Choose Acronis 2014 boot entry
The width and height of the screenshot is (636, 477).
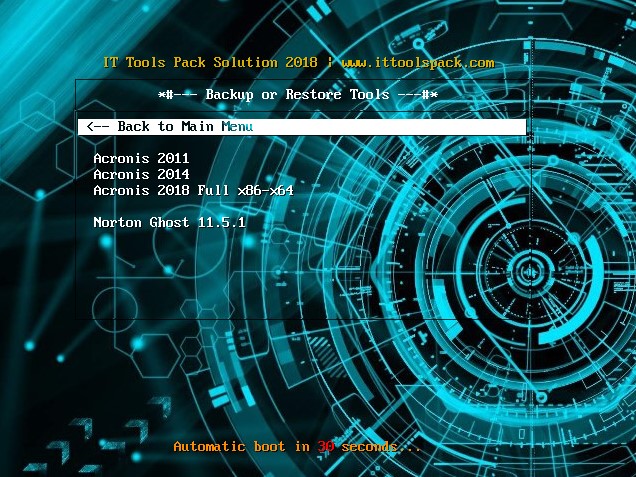click(141, 174)
